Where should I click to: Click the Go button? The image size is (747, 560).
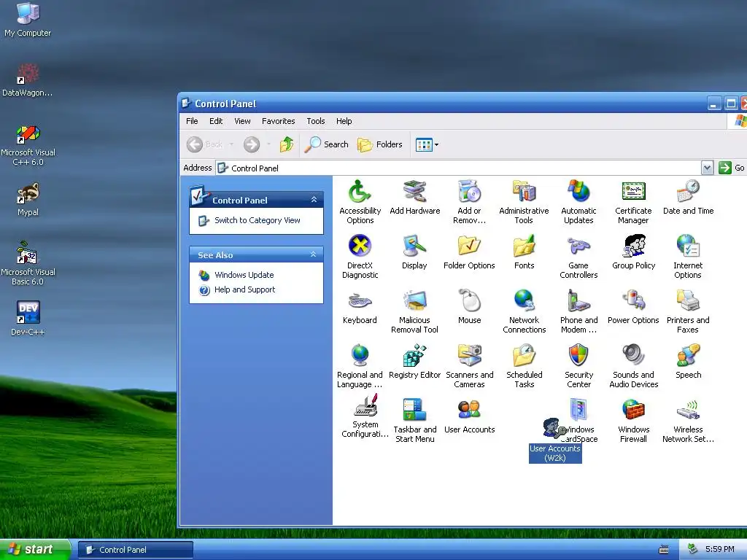pos(732,168)
